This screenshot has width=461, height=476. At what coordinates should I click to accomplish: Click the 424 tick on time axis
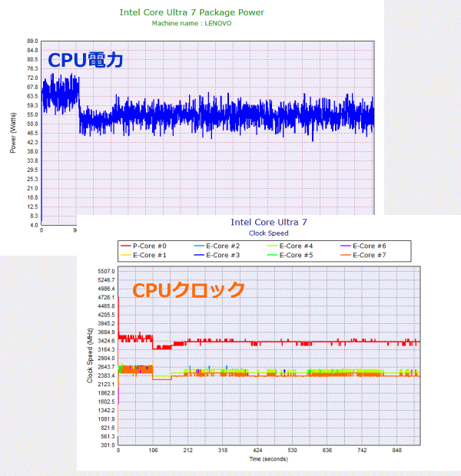[x=257, y=450]
